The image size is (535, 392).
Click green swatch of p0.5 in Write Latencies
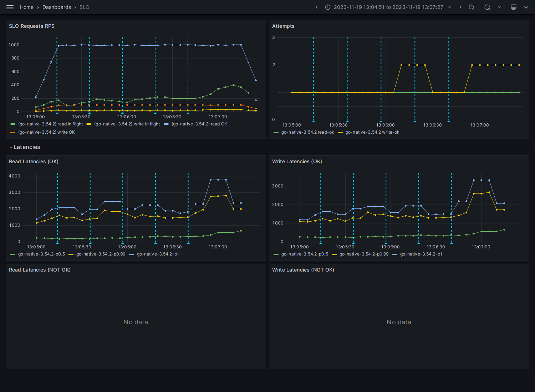click(276, 254)
